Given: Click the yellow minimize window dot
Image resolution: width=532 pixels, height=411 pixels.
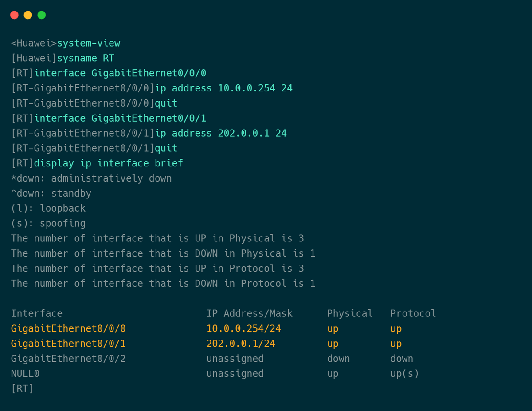Looking at the screenshot, I should pyautogui.click(x=28, y=15).
